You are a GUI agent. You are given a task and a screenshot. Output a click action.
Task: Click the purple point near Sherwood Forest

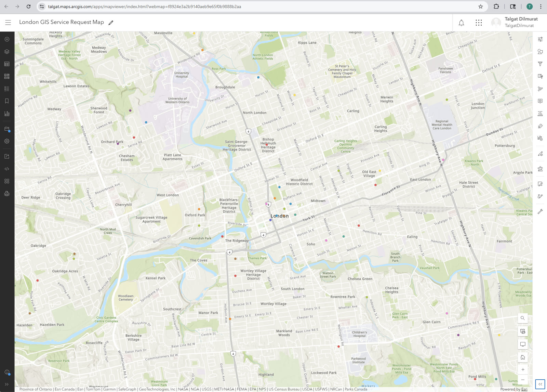tap(130, 110)
